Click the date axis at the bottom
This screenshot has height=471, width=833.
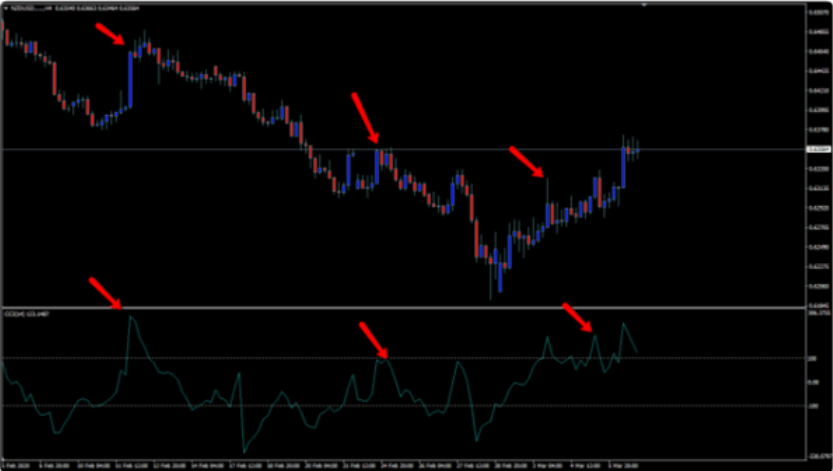(x=400, y=464)
